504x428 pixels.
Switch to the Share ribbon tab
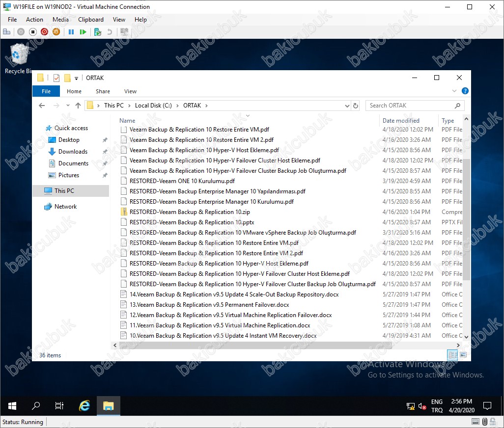coord(103,91)
